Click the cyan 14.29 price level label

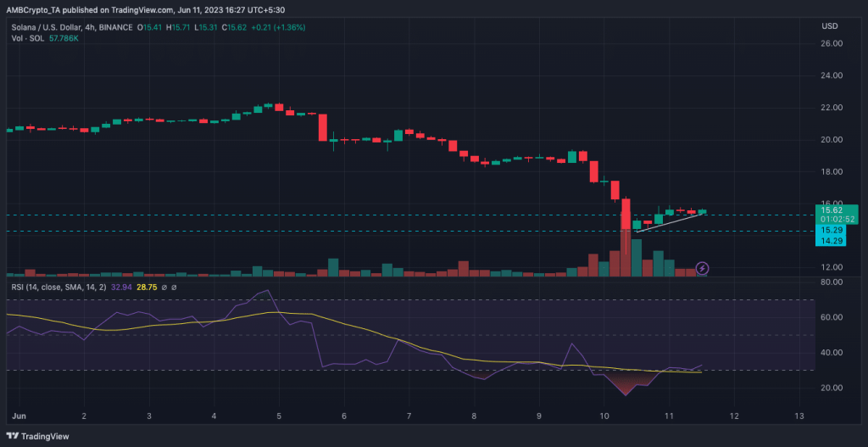tap(832, 242)
